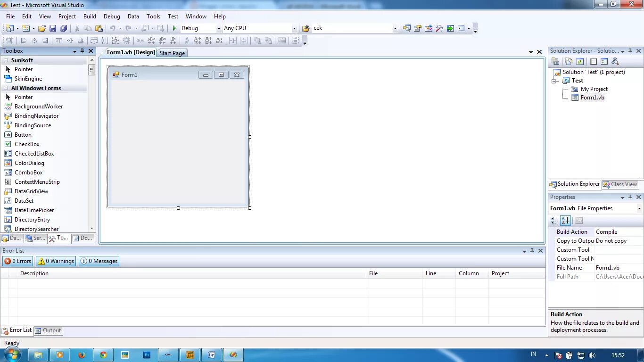Click Refresh in Solution Explorer toolbar
The height and width of the screenshot is (362, 644).
coord(580,61)
